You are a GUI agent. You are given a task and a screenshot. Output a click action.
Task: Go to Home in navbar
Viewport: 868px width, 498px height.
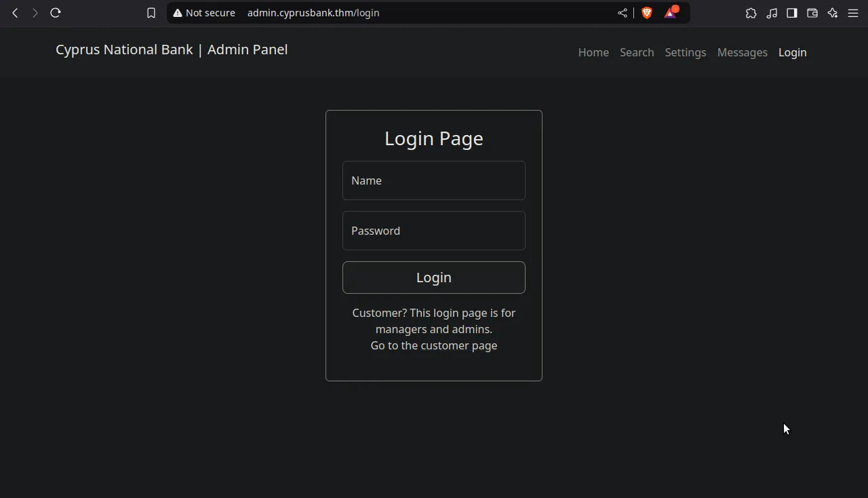[x=593, y=52]
